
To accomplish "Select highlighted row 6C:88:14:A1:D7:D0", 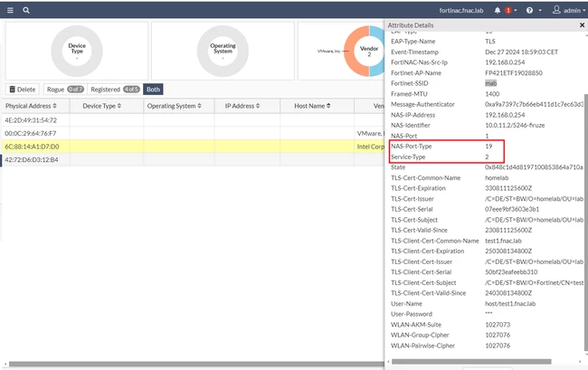I will click(193, 147).
